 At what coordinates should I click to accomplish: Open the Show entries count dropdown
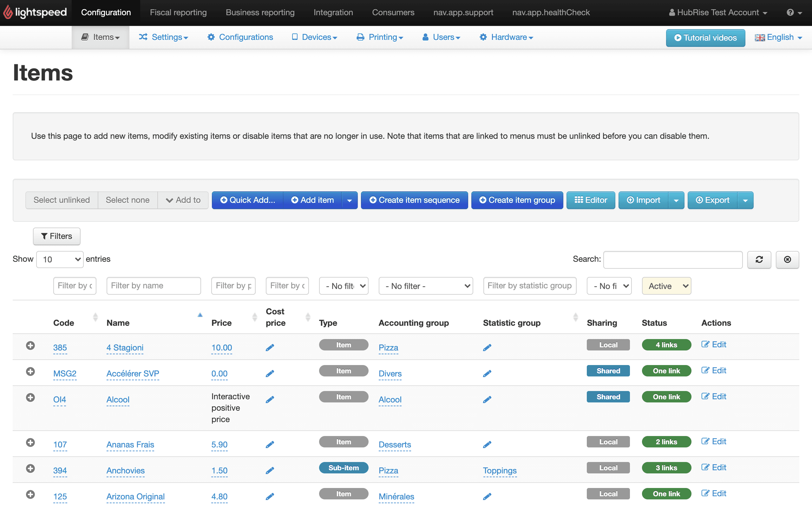click(x=60, y=260)
